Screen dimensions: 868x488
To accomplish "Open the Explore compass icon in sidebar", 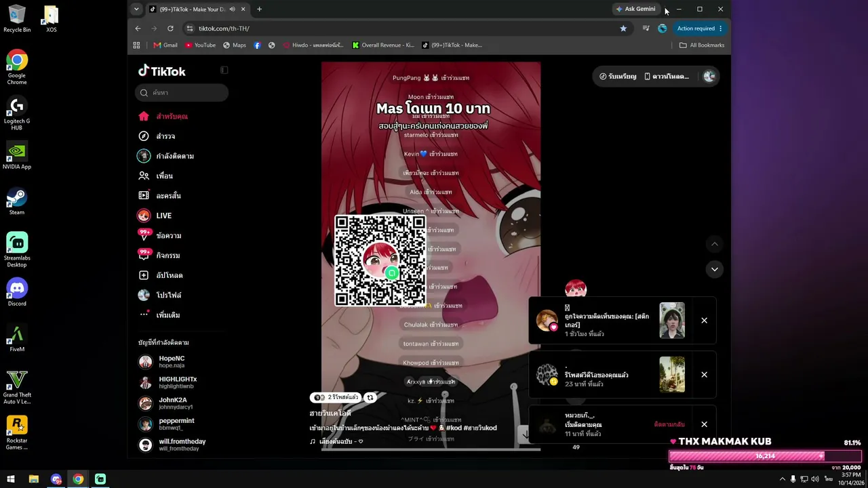I will (x=144, y=136).
